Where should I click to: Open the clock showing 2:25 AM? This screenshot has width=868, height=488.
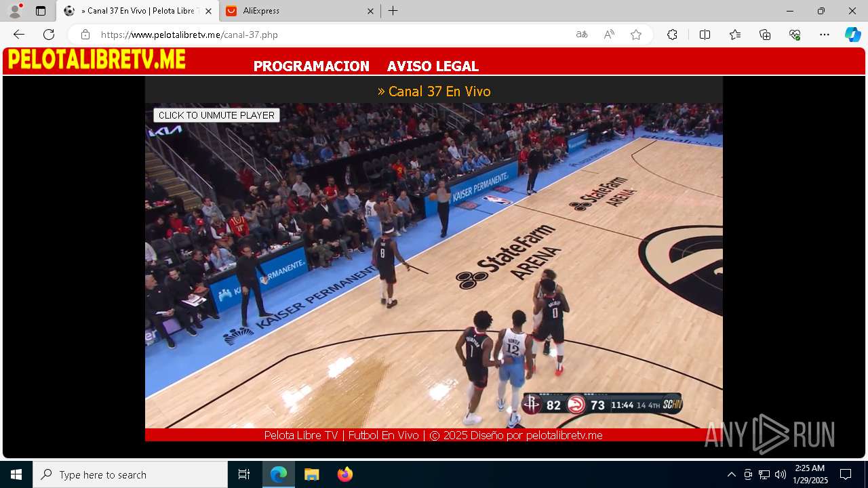coord(810,474)
